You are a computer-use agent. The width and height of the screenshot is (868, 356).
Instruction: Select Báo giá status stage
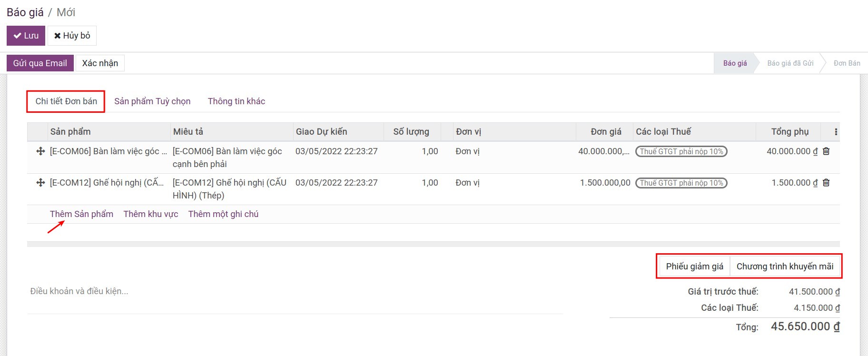click(735, 63)
